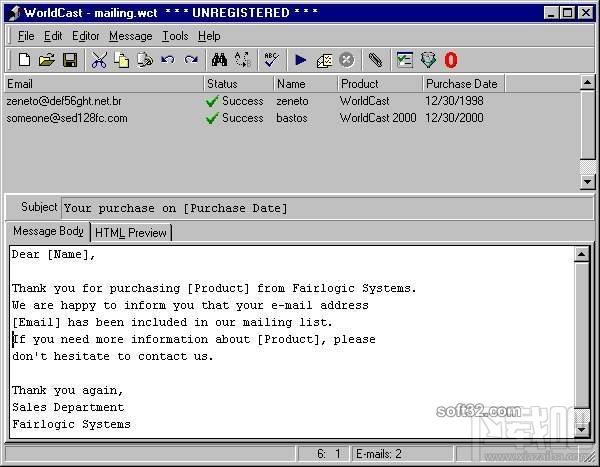The width and height of the screenshot is (600, 467).
Task: Undo the last action
Action: tap(168, 60)
